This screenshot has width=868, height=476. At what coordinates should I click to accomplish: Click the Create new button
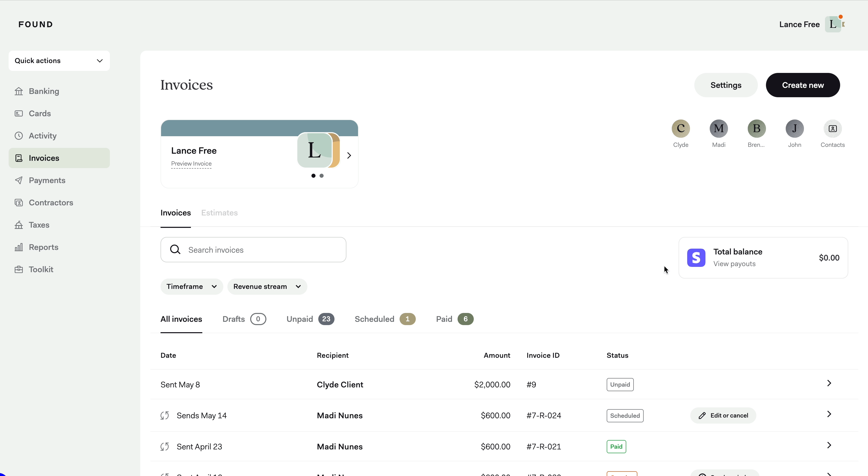click(x=802, y=85)
